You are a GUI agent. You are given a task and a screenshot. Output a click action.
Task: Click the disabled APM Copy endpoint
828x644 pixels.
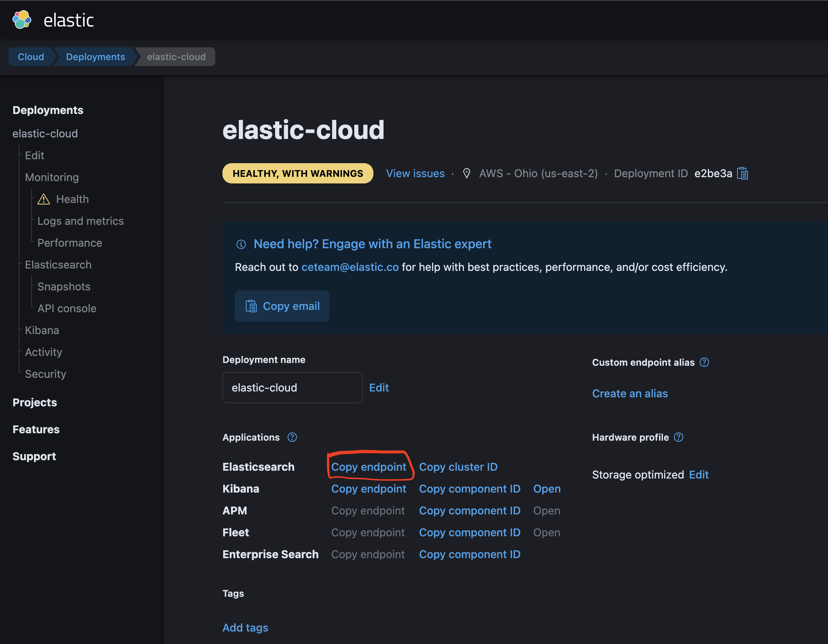point(368,511)
